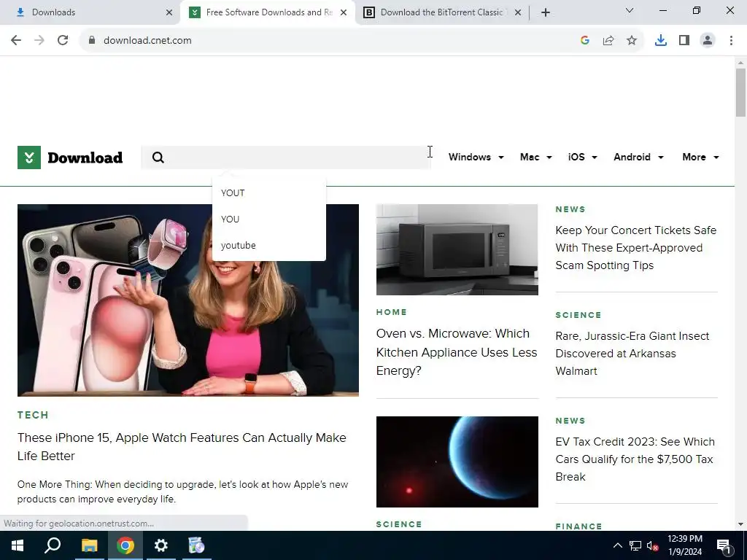
Task: Open Keep Your Concert Tickets Safe article
Action: 636,248
